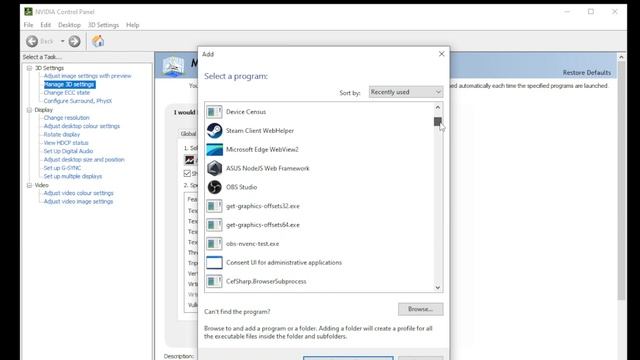Collapse the Video tree node
Viewport: 640px width, 360px height.
click(x=29, y=185)
